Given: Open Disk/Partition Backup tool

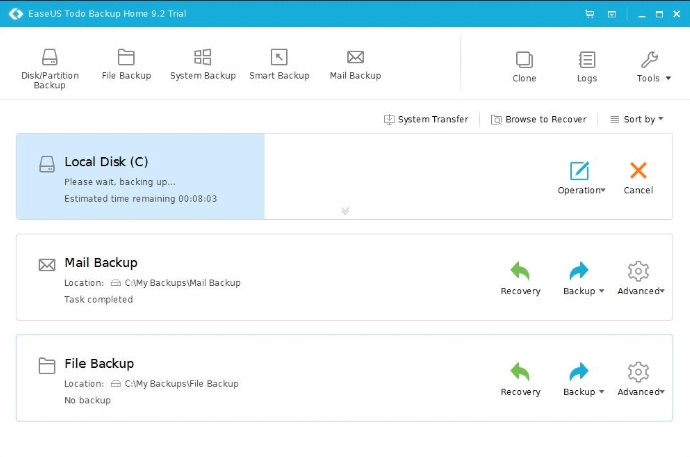Looking at the screenshot, I should tap(50, 69).
